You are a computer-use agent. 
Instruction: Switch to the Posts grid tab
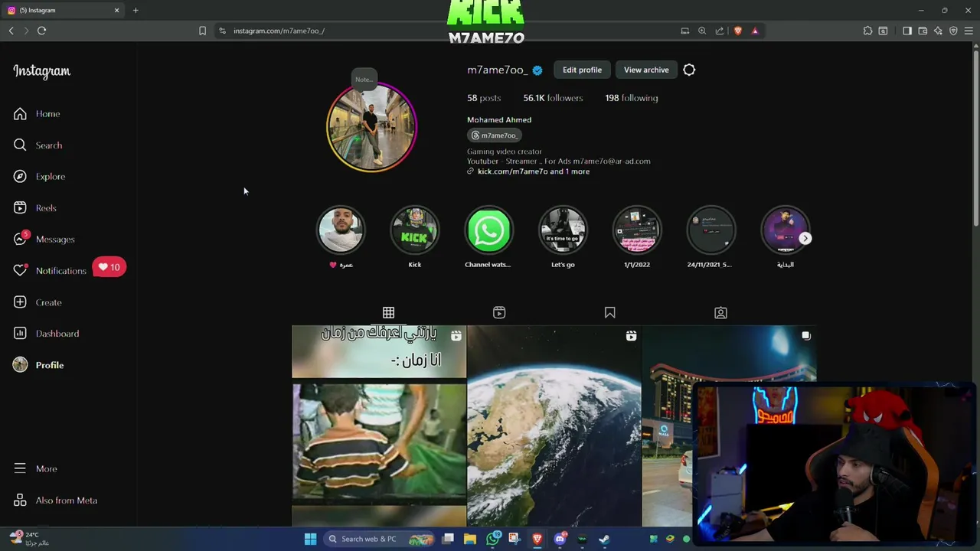388,312
